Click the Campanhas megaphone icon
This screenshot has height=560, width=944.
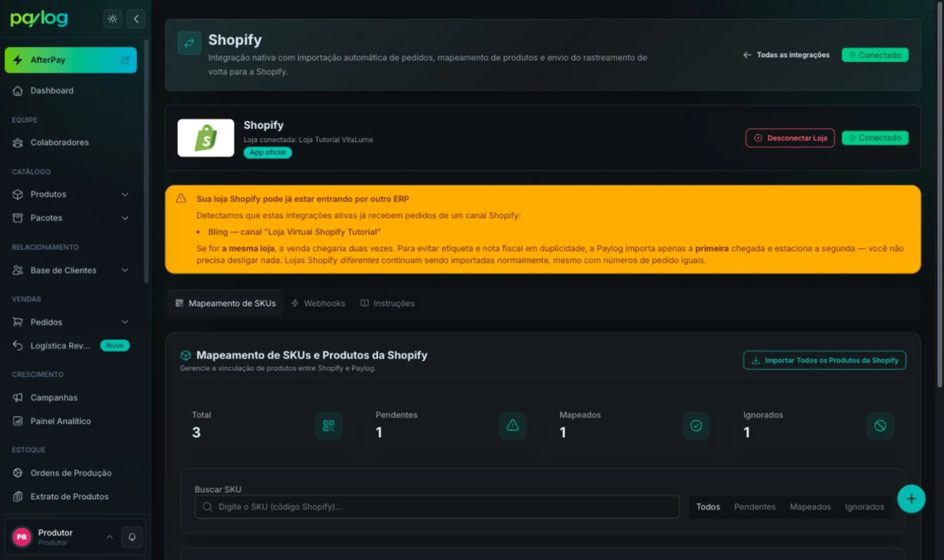click(x=18, y=398)
